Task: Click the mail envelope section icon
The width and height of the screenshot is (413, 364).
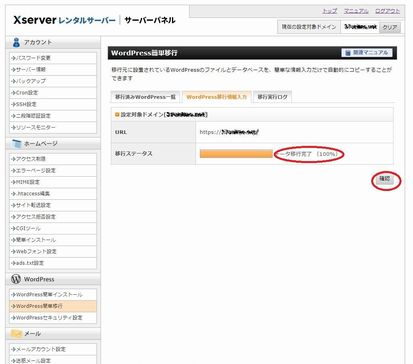Action: pos(16,334)
